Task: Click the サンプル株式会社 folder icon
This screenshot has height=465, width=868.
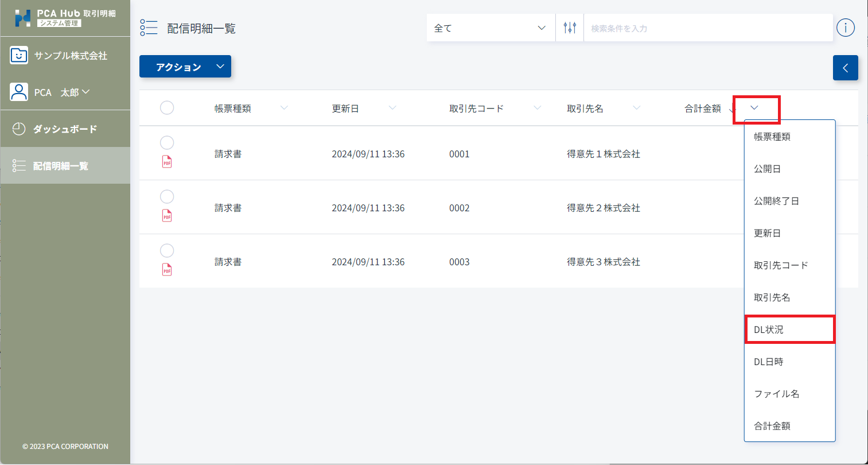Action: [x=19, y=56]
